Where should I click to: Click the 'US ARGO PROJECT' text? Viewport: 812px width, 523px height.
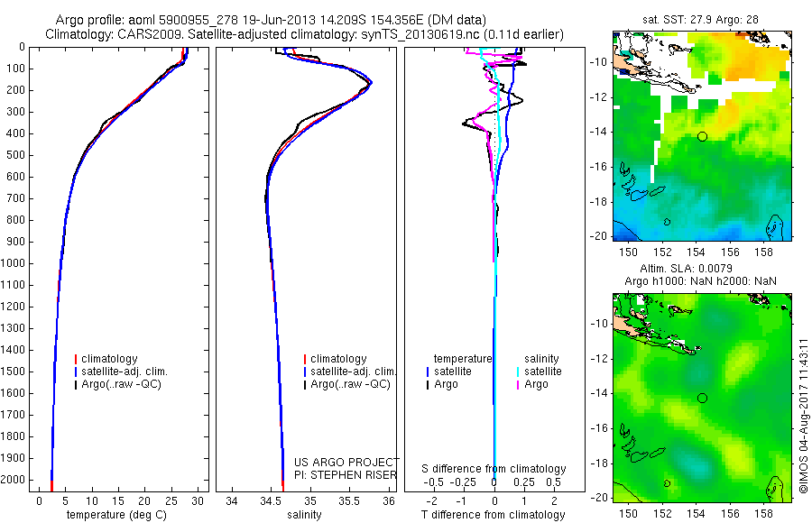pos(346,462)
